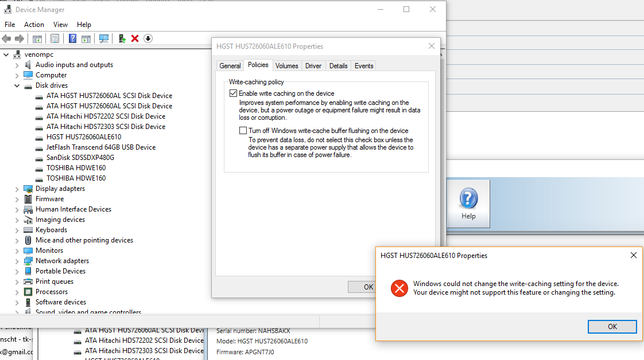
Task: Select HGST HUS726060ALE610 disk in tree
Action: [84, 137]
